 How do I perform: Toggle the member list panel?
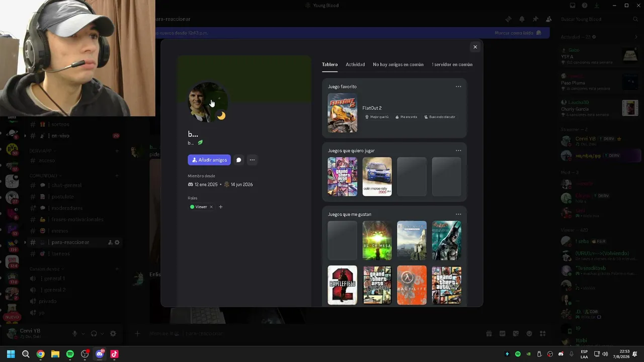click(x=548, y=19)
